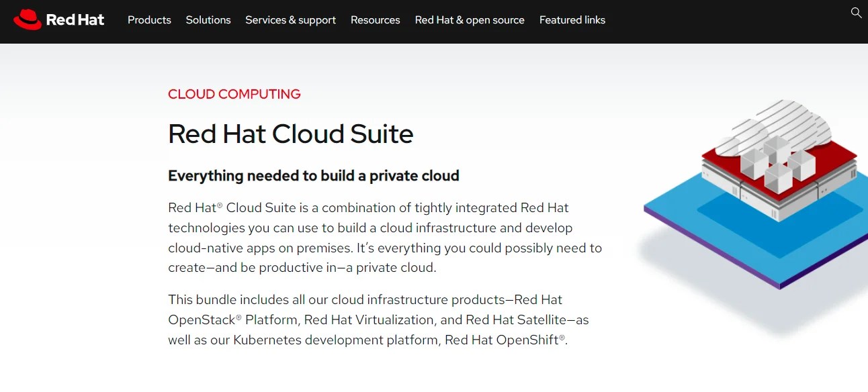Expand the Services & support dropdown
The height and width of the screenshot is (392, 868).
point(290,20)
